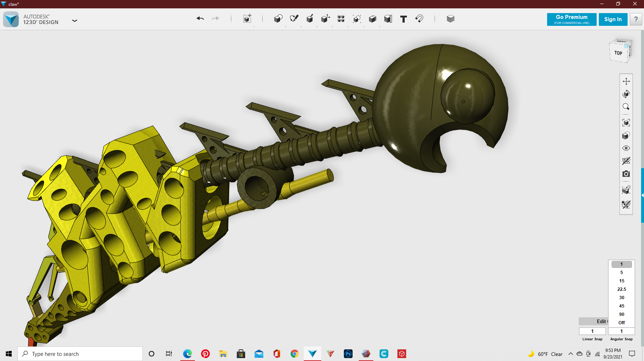The height and width of the screenshot is (361, 644).
Task: Choose 45 in the Angular Snap list
Action: pyautogui.click(x=621, y=306)
